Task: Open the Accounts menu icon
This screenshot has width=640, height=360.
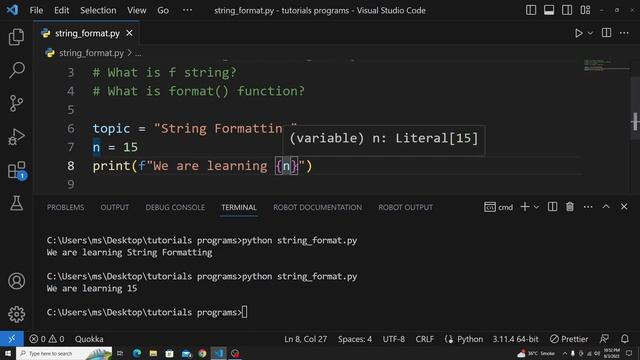Action: [16, 281]
